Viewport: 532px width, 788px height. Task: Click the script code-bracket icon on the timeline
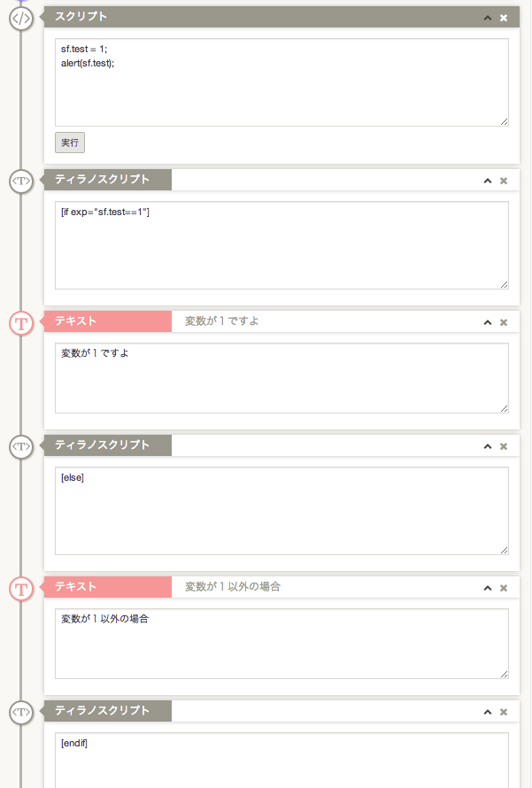tap(21, 18)
